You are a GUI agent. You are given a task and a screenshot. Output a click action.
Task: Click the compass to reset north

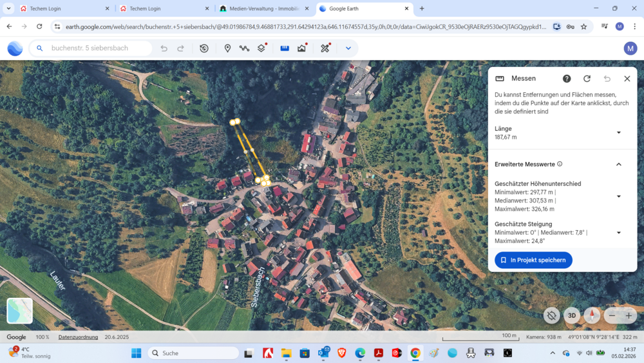tap(591, 315)
